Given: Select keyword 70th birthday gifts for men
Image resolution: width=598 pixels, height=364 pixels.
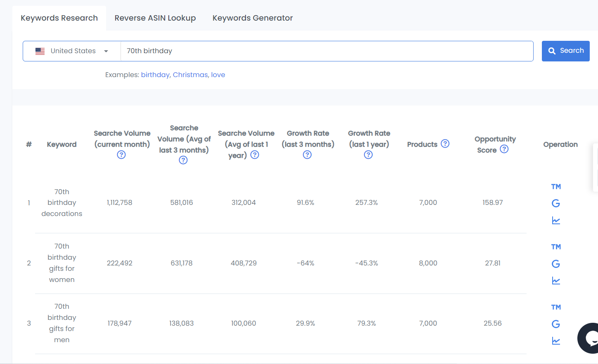Looking at the screenshot, I should (62, 323).
